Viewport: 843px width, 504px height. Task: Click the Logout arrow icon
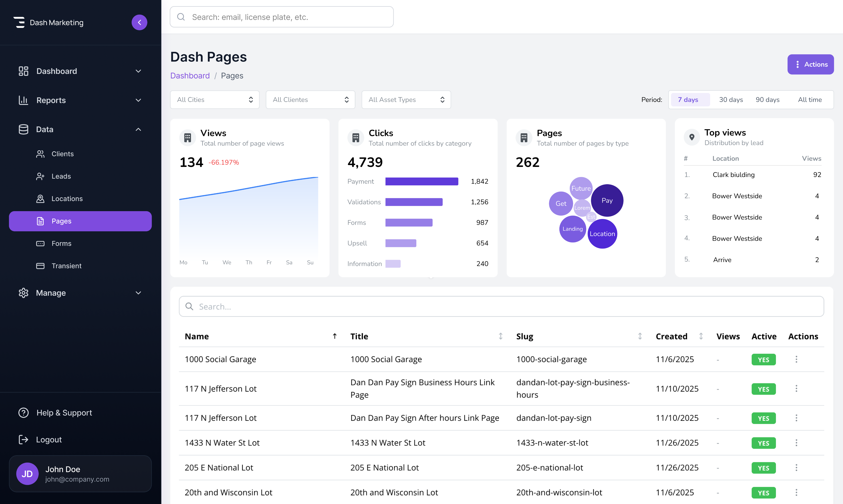(x=23, y=439)
